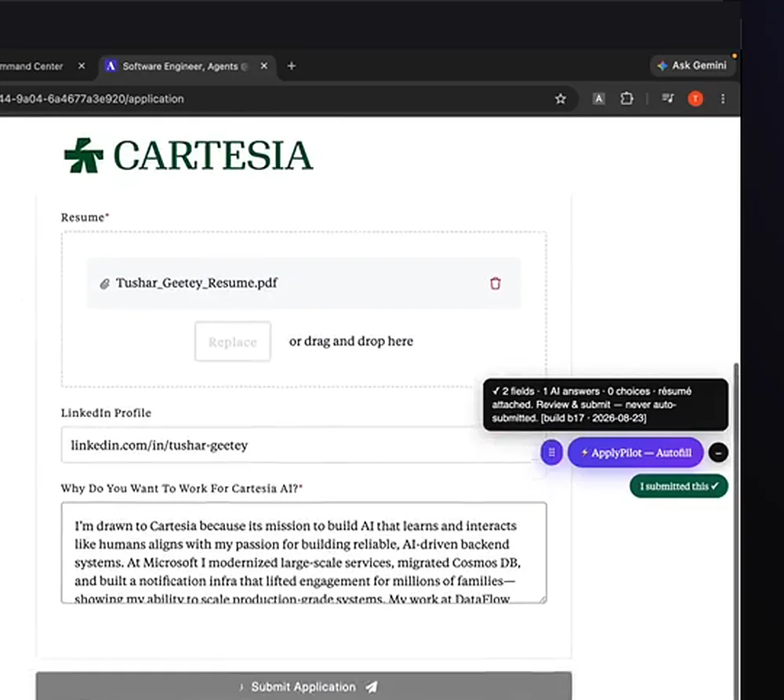Open the media controls icon in toolbar
Image resolution: width=784 pixels, height=700 pixels.
(x=668, y=99)
